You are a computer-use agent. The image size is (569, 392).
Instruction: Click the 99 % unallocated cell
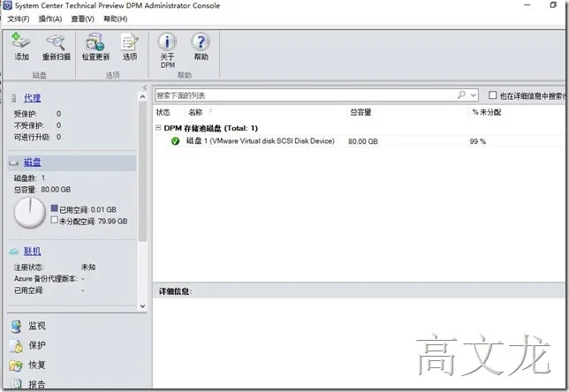click(477, 141)
